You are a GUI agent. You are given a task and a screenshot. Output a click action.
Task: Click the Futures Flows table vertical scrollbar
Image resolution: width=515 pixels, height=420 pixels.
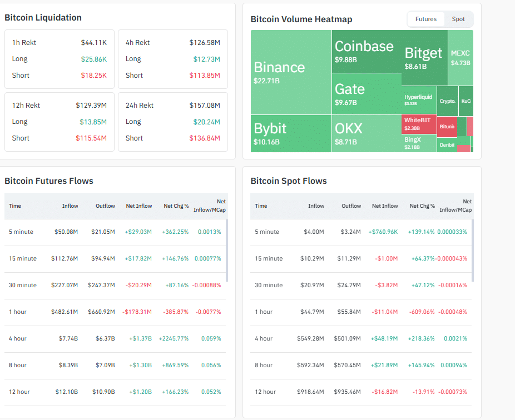[227, 244]
